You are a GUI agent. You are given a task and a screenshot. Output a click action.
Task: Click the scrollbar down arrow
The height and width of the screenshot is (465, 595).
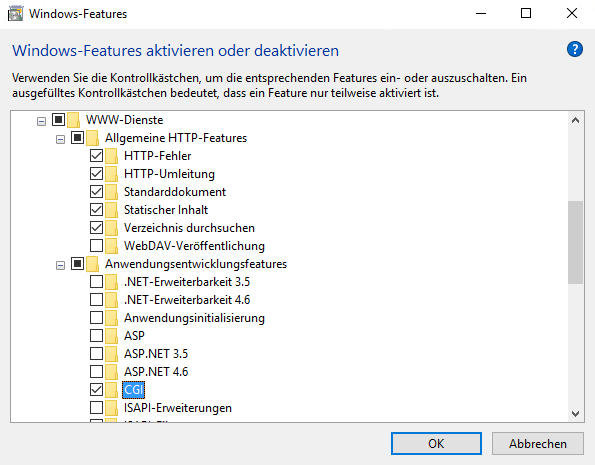click(575, 413)
